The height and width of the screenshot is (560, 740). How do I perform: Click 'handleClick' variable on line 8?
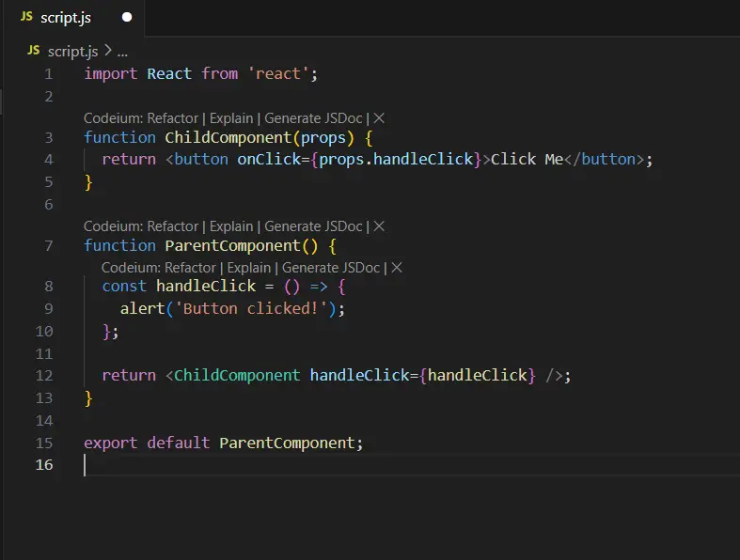[x=206, y=287]
